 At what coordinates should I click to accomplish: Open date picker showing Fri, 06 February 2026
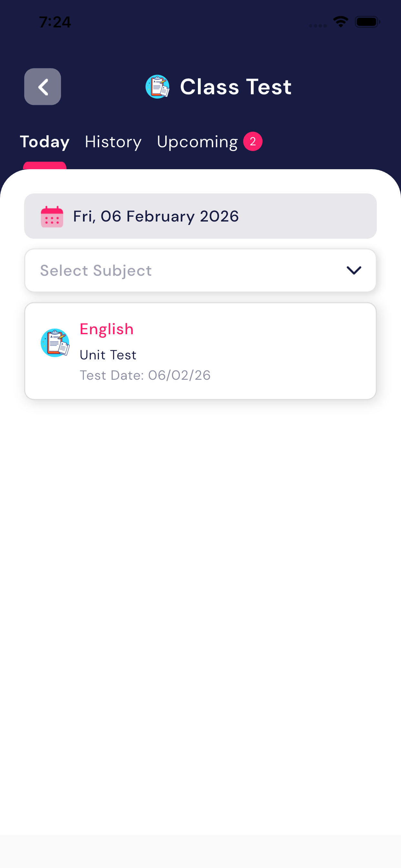click(200, 216)
